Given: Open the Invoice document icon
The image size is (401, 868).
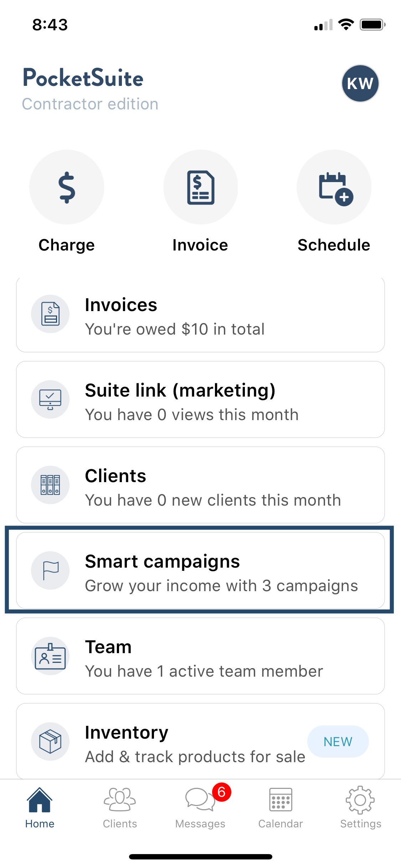Looking at the screenshot, I should click(201, 187).
